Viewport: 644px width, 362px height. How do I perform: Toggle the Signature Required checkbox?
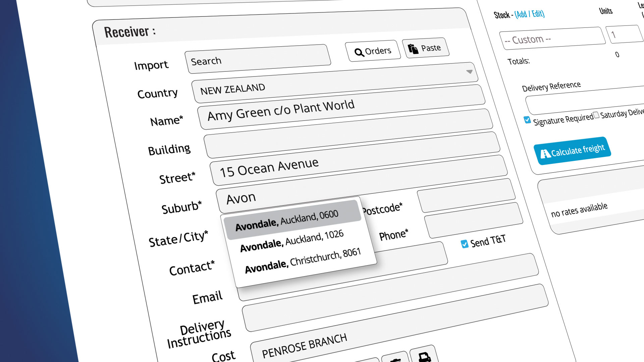[527, 120]
